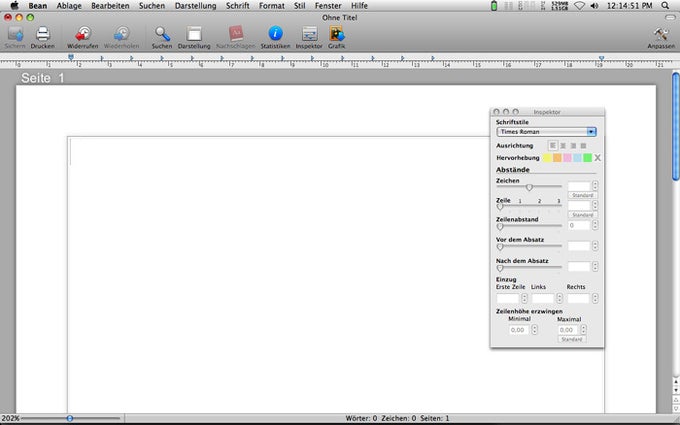680x425 pixels.
Task: Click the Zeile value stepper
Action: (595, 205)
